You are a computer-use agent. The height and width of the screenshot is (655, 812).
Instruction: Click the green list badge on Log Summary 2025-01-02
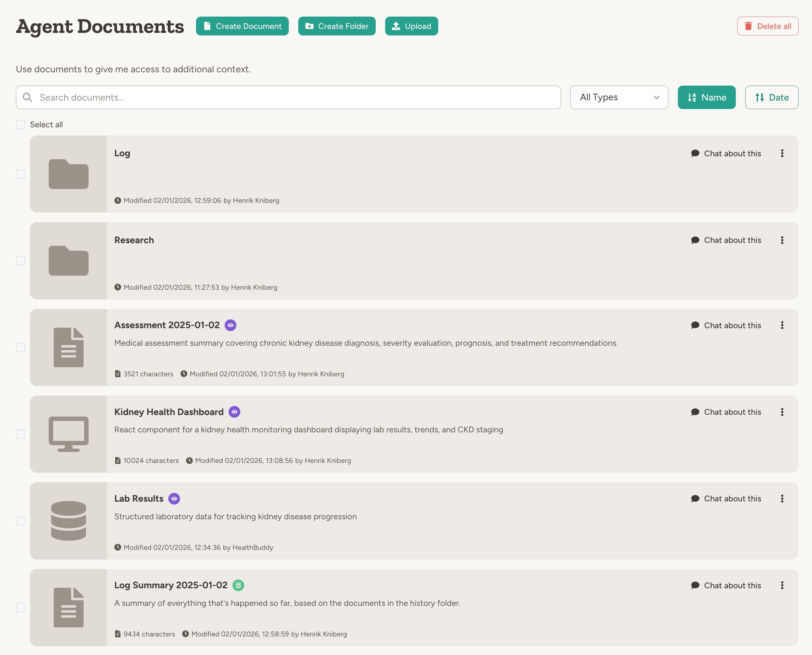pos(238,585)
